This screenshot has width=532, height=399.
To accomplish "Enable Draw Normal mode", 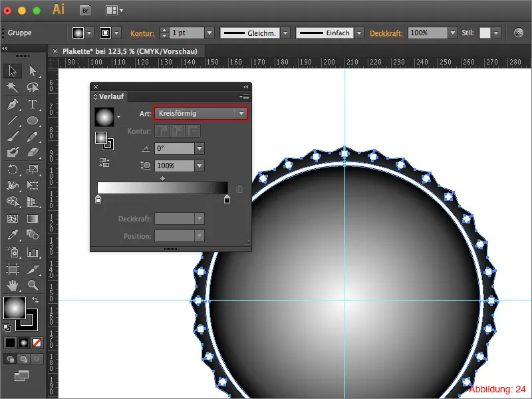I will pos(11,358).
